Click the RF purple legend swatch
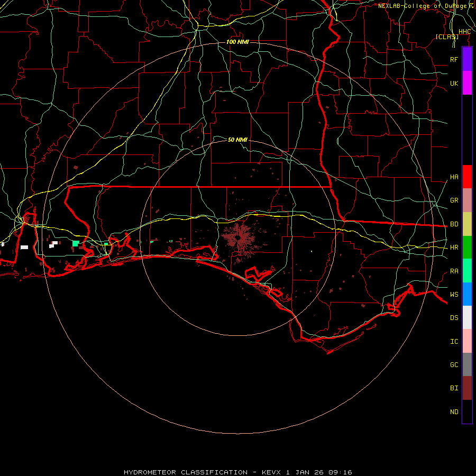The height and width of the screenshot is (476, 476). (467, 59)
